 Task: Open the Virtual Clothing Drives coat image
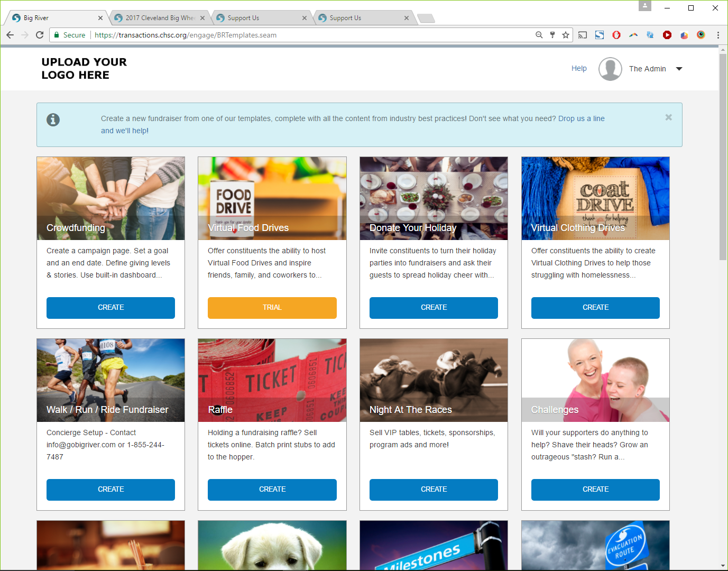595,198
